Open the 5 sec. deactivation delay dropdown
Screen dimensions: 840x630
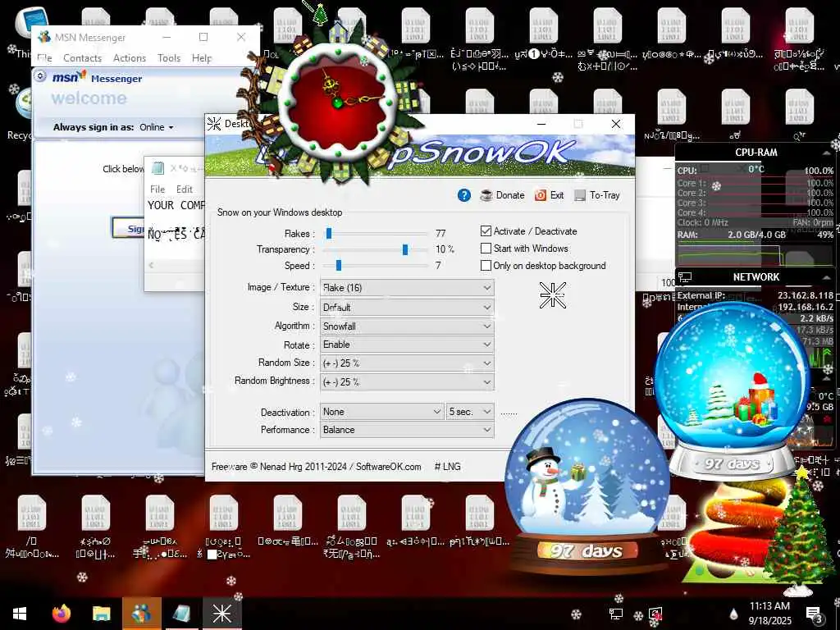tap(470, 412)
